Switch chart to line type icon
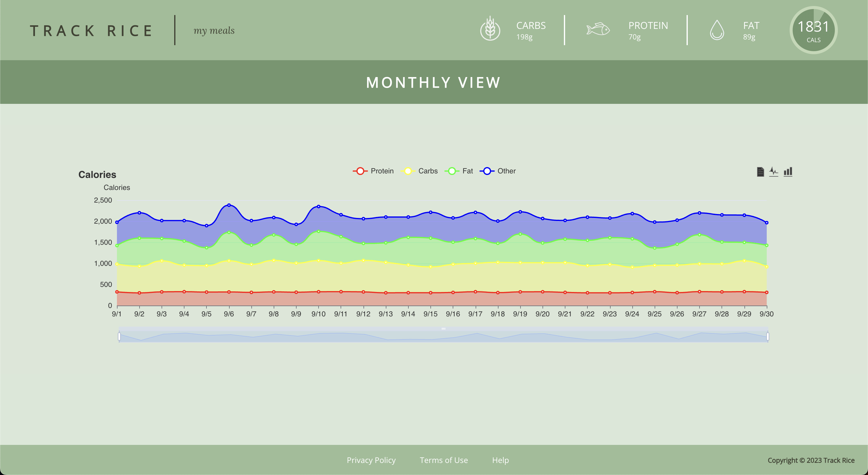The image size is (868, 475). click(774, 172)
